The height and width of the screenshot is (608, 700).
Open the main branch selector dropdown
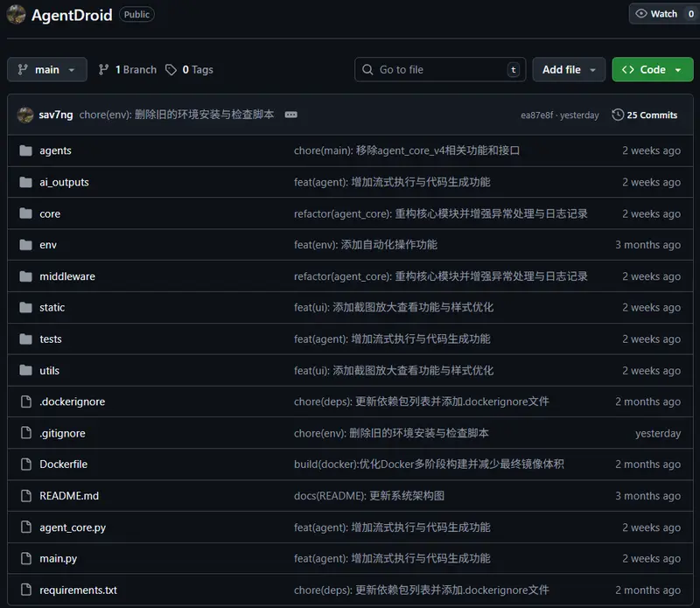coord(47,70)
